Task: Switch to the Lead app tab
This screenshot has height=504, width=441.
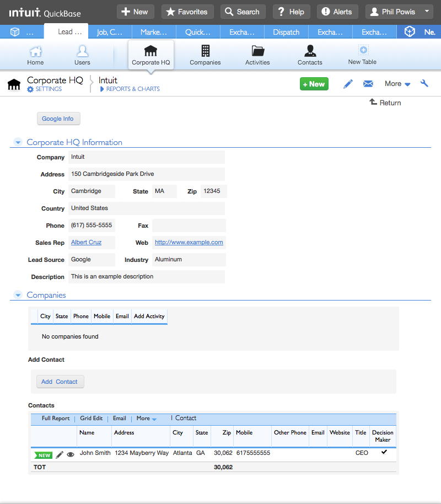Action: [x=66, y=32]
